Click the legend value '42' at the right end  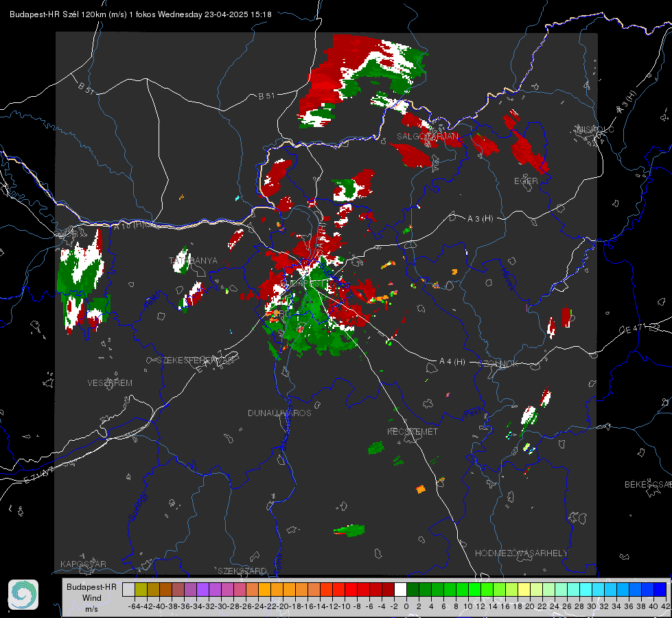666,606
